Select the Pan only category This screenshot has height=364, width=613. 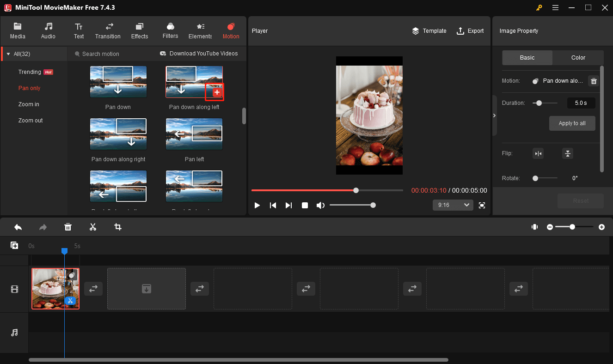click(x=30, y=88)
